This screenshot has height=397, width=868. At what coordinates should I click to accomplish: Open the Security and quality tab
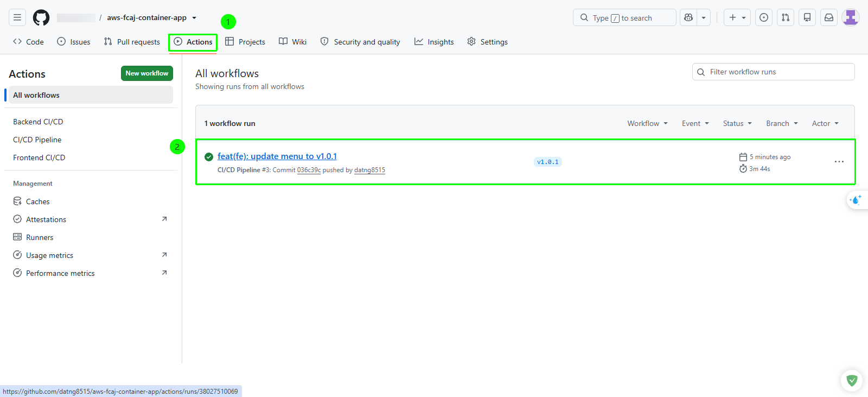[360, 42]
